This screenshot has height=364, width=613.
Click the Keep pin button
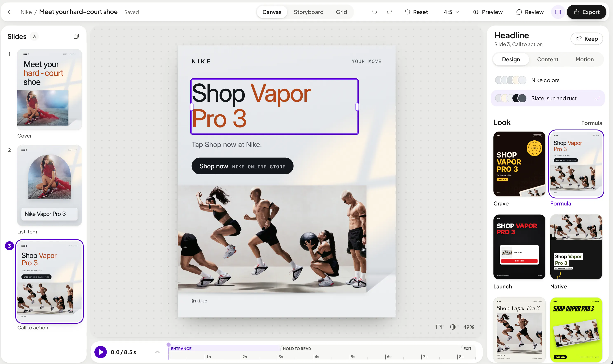(586, 39)
